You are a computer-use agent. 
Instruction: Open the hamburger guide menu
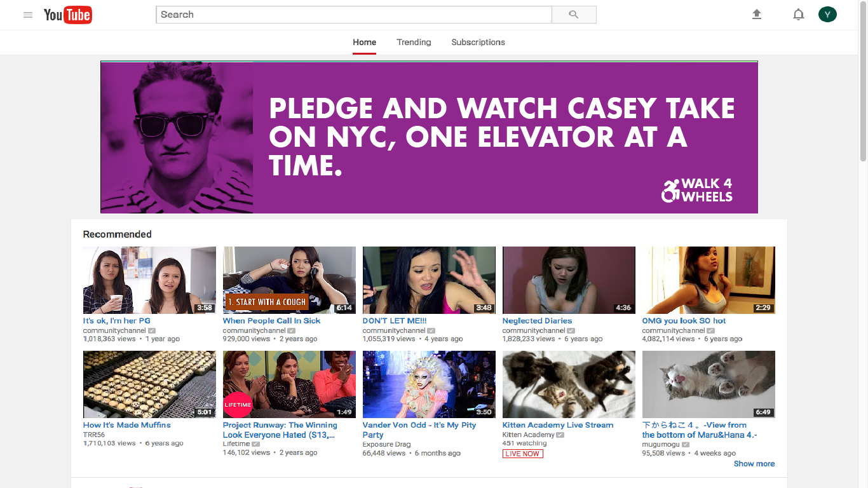[28, 15]
